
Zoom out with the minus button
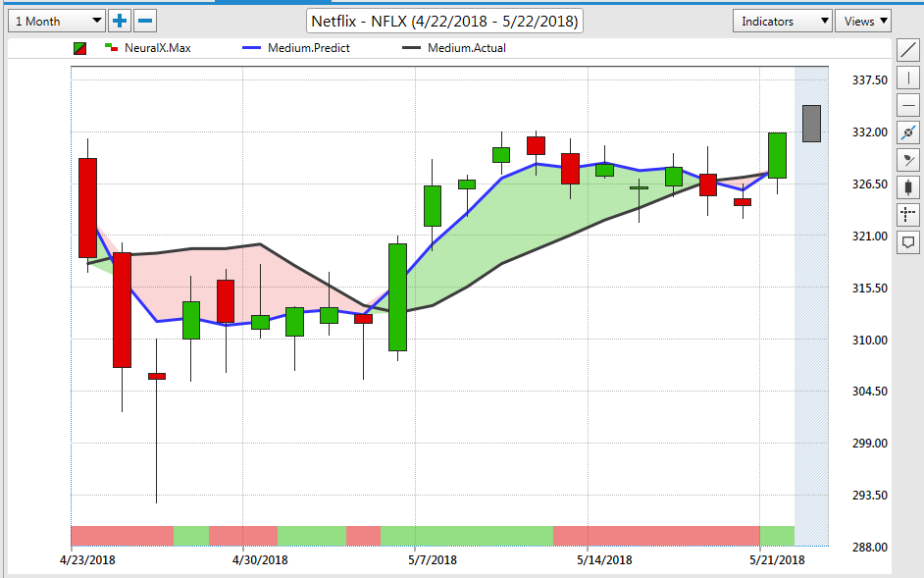point(144,21)
